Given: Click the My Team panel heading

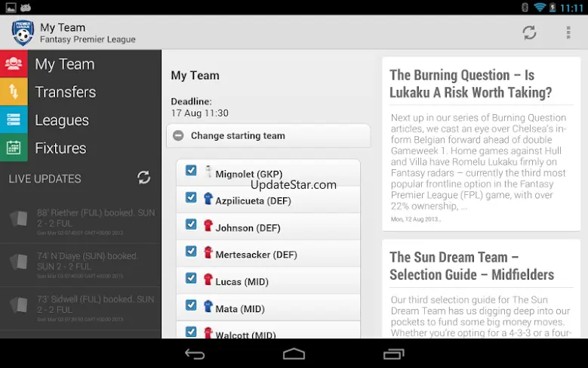Looking at the screenshot, I should click(x=195, y=76).
